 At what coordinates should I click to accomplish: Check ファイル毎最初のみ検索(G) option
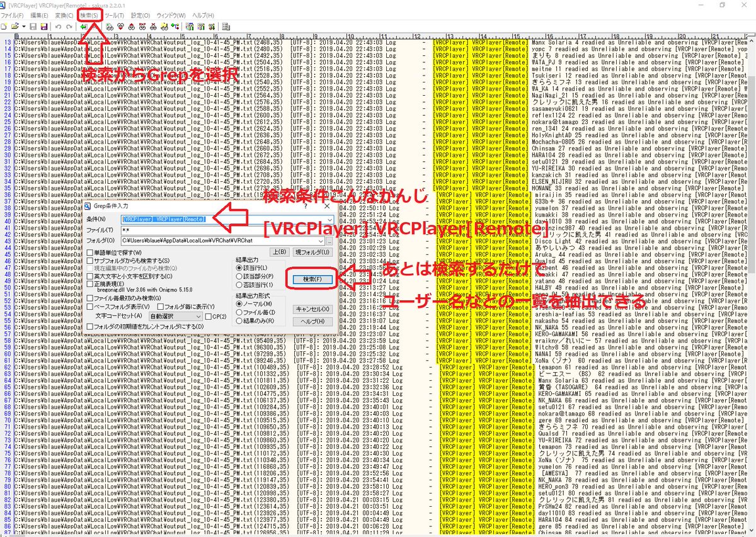tap(89, 298)
